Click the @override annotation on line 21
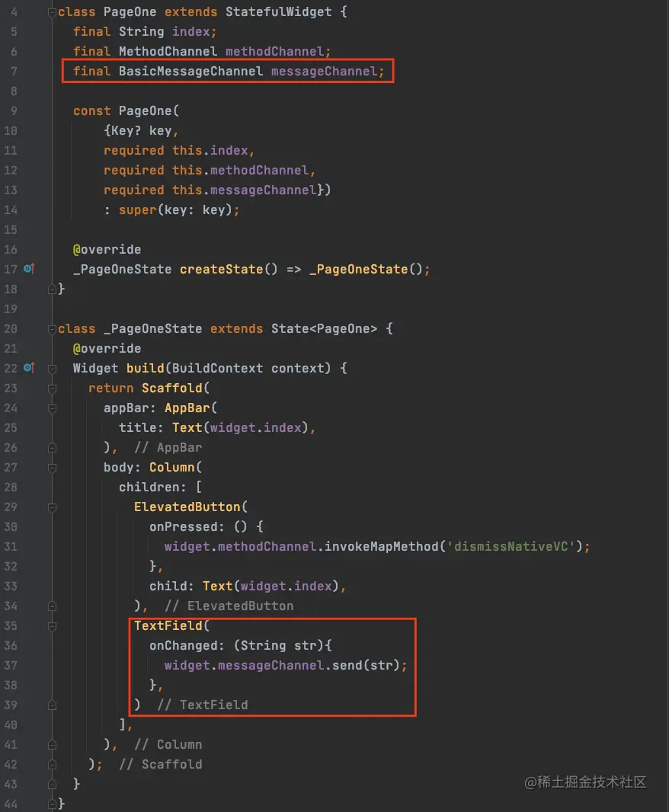This screenshot has height=812, width=669. pyautogui.click(x=107, y=349)
